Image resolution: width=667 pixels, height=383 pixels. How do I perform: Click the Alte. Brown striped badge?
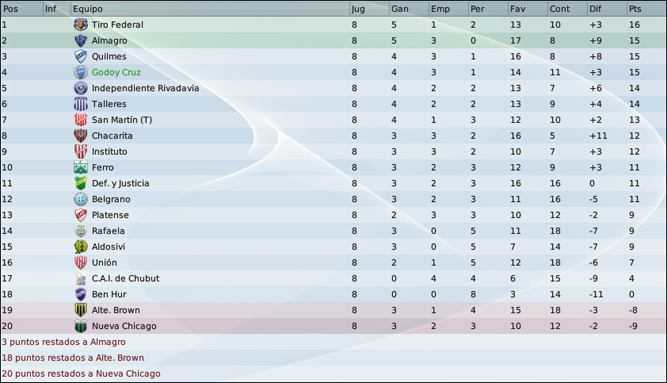point(80,310)
